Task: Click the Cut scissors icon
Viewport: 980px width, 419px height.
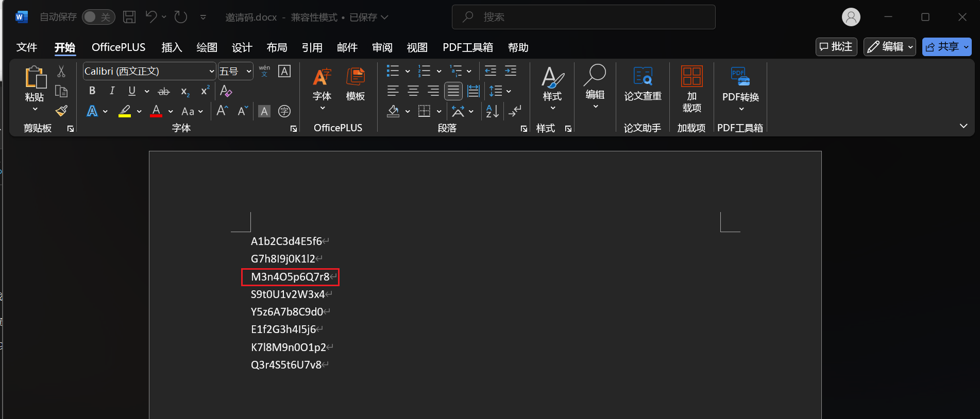Action: tap(61, 72)
